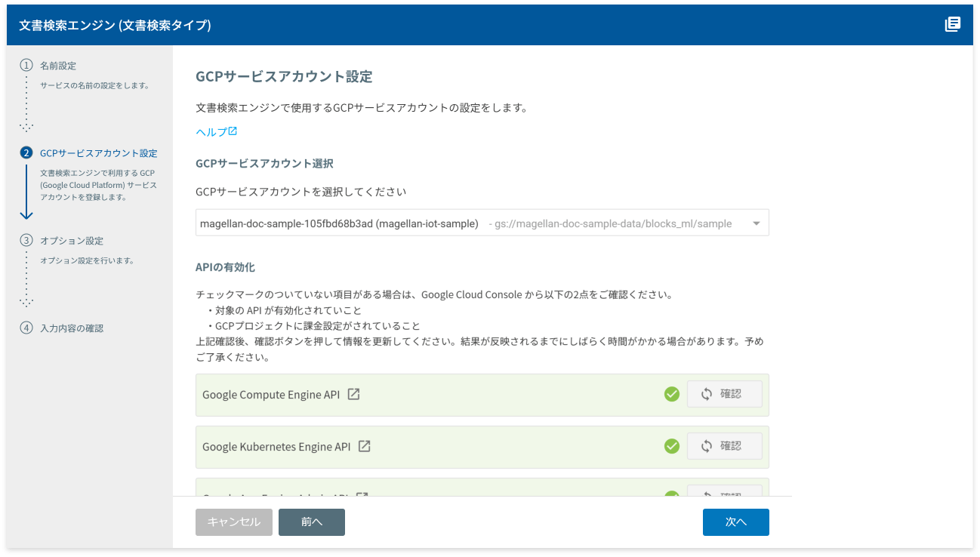980x557 pixels.
Task: Click the APIの有効化 heading
Action: 225,267
